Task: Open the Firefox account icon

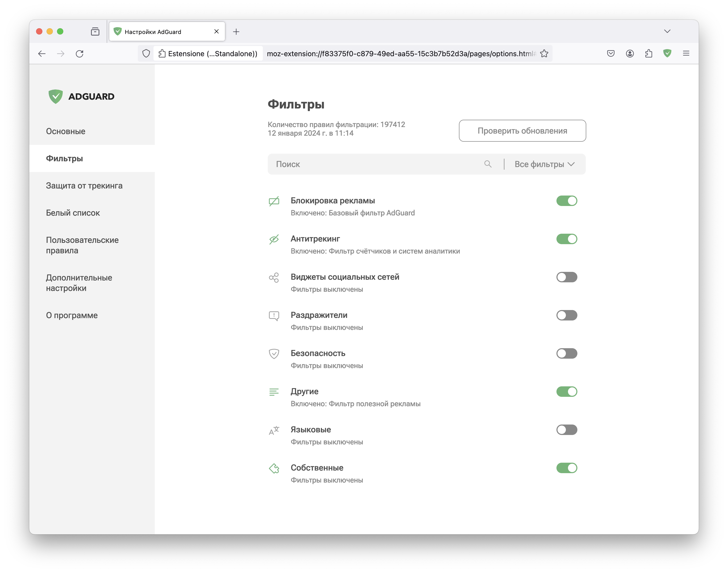Action: [x=630, y=53]
